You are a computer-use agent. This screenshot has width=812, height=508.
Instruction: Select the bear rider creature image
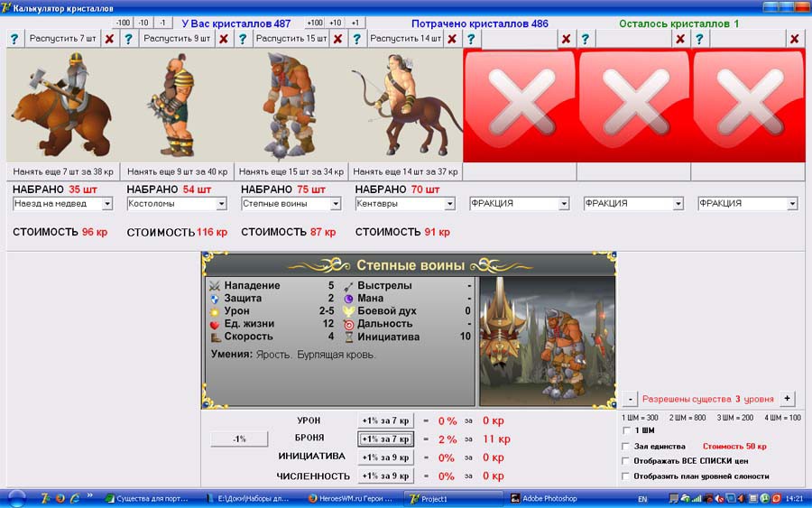[x=63, y=106]
